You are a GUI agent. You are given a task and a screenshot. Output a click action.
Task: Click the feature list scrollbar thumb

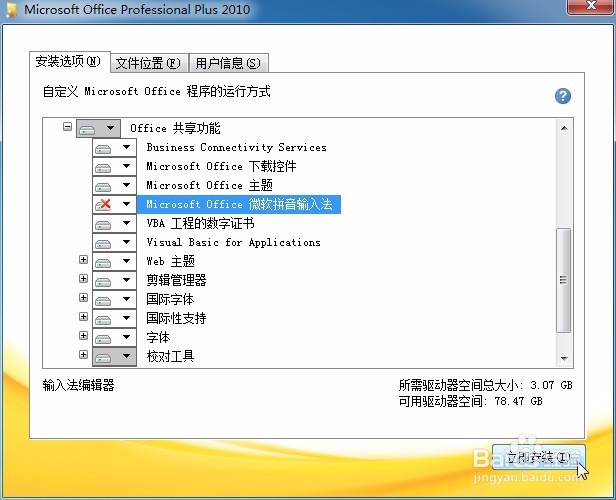tap(564, 280)
